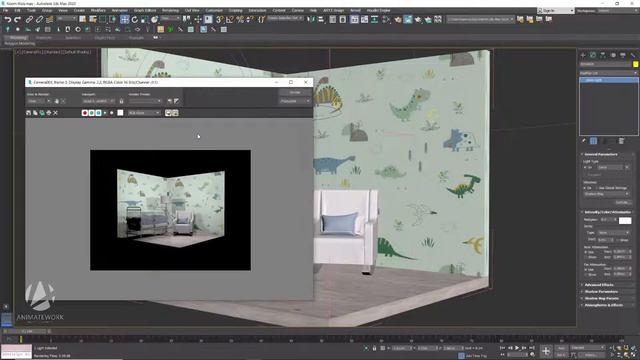
Task: Click white swatch in render window toolbar
Action: (120, 113)
